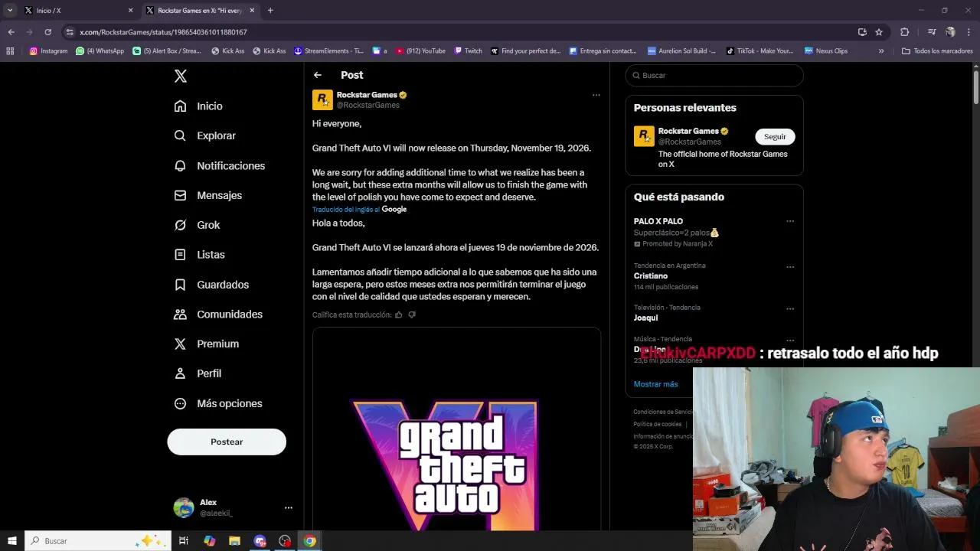Open Notificaciones page
This screenshot has height=551, width=980.
tap(220, 165)
